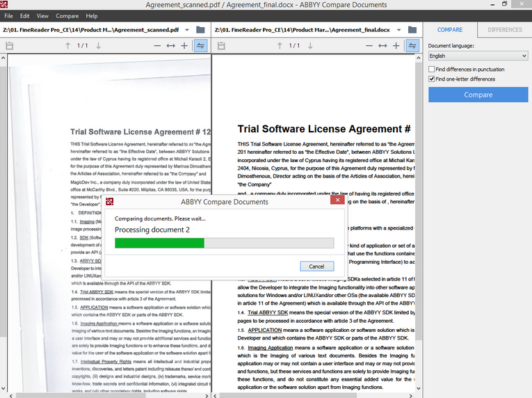Open the Document language dropdown
Viewport: 532px width, 398px height.
(478, 56)
